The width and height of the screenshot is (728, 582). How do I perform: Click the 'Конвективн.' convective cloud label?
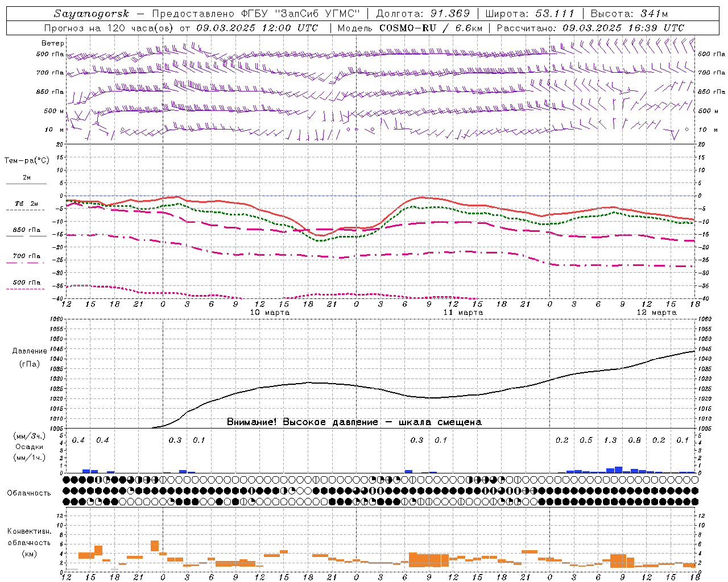pyautogui.click(x=30, y=531)
